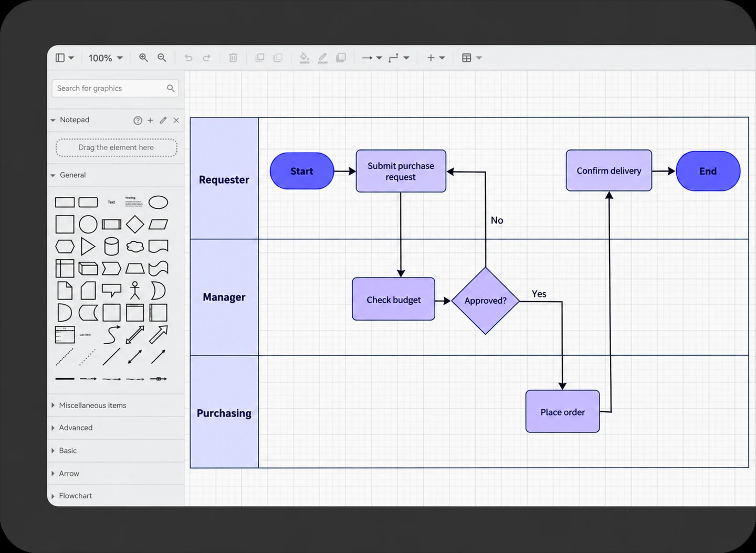The width and height of the screenshot is (756, 553).
Task: Select the End node on canvas
Action: [x=708, y=171]
